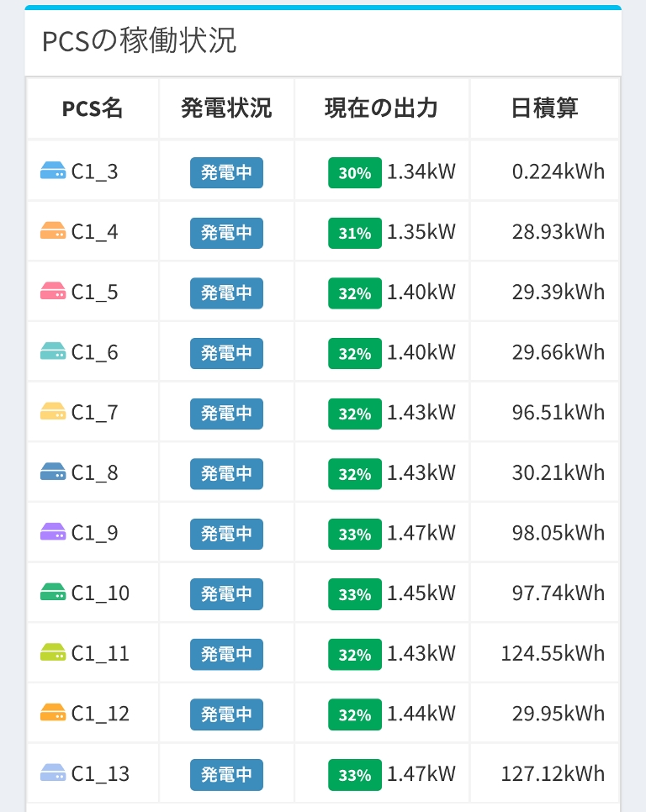Click the purple C1_9 PCS device icon
This screenshot has height=812, width=646.
click(53, 532)
